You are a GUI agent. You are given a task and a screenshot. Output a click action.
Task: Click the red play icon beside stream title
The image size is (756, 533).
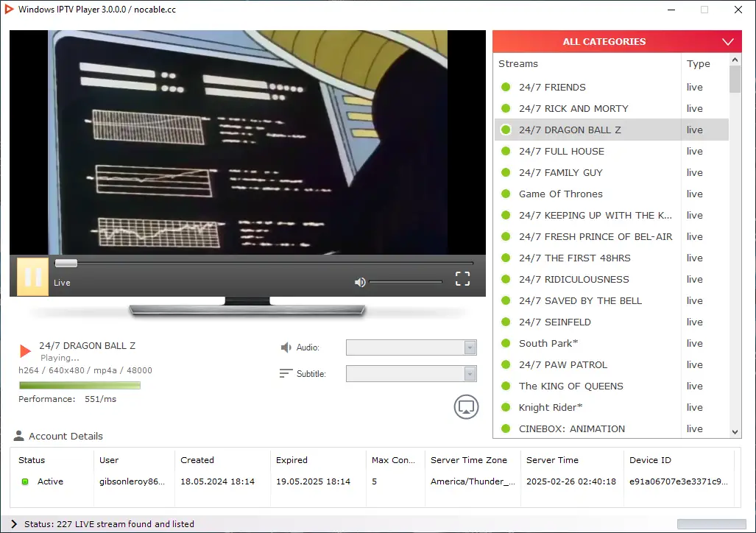click(25, 351)
